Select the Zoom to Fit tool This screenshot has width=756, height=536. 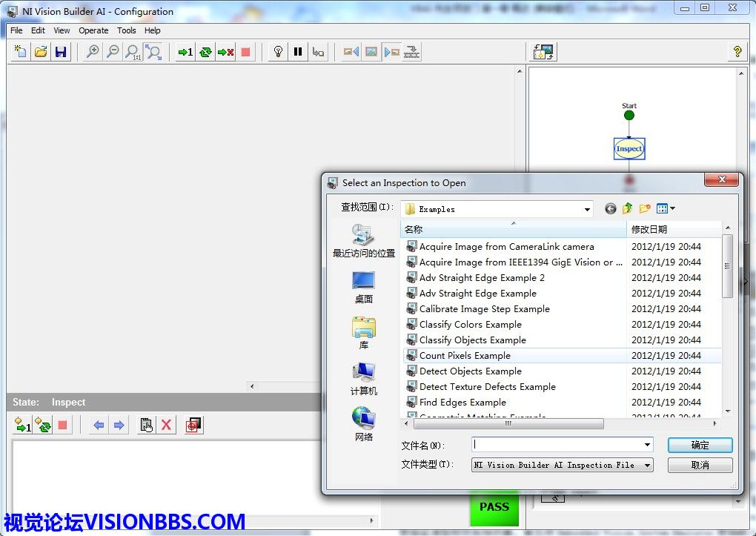pyautogui.click(x=153, y=52)
